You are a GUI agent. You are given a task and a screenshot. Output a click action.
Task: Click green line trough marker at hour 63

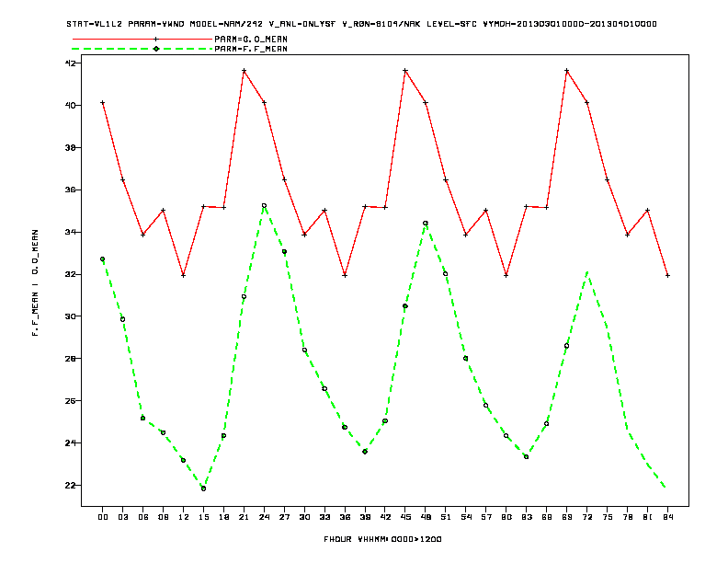526,456
